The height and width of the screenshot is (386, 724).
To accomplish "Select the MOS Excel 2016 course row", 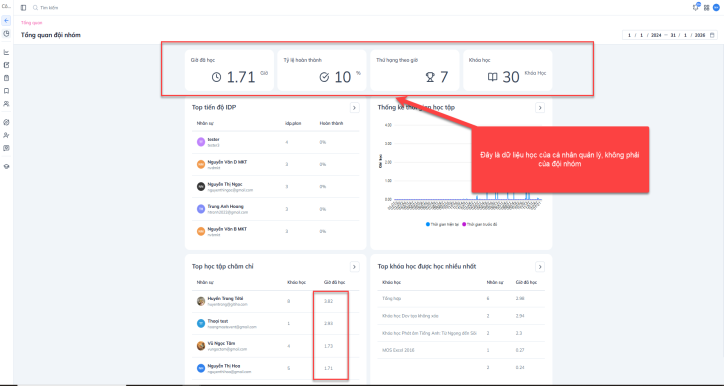I will (x=461, y=350).
